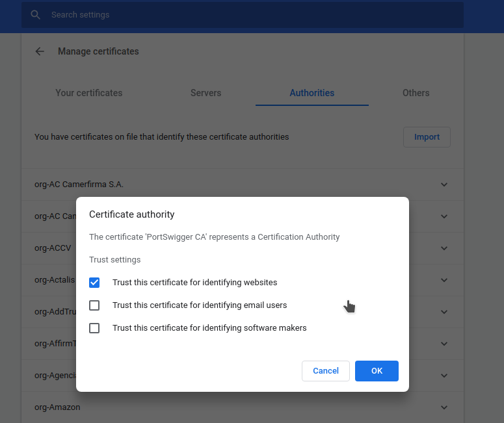Expand the org-AddTru row chevron
The width and height of the screenshot is (504, 423).
[x=444, y=312]
